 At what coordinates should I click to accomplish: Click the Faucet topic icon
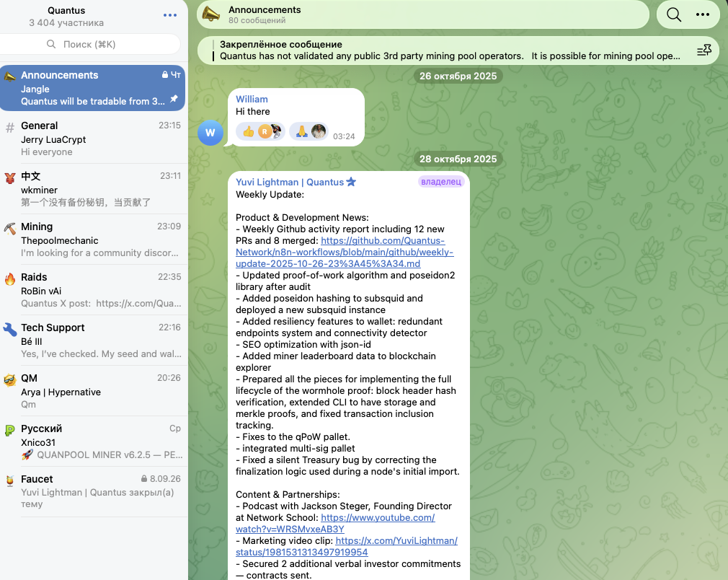click(x=10, y=481)
